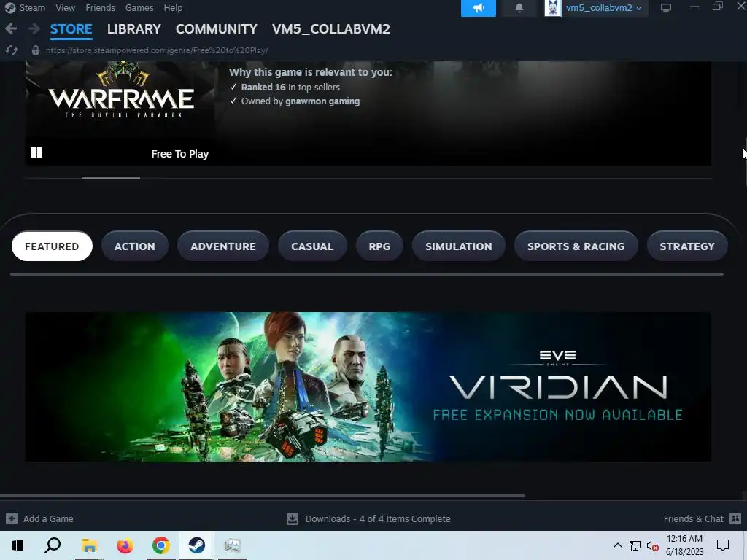Select the ACTION category tab
Screen dimensions: 747x560
135,246
